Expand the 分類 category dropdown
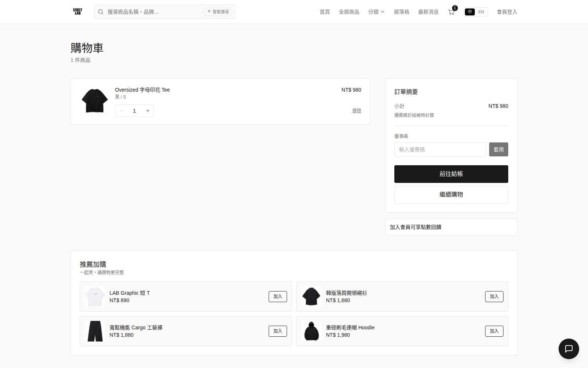 click(376, 12)
